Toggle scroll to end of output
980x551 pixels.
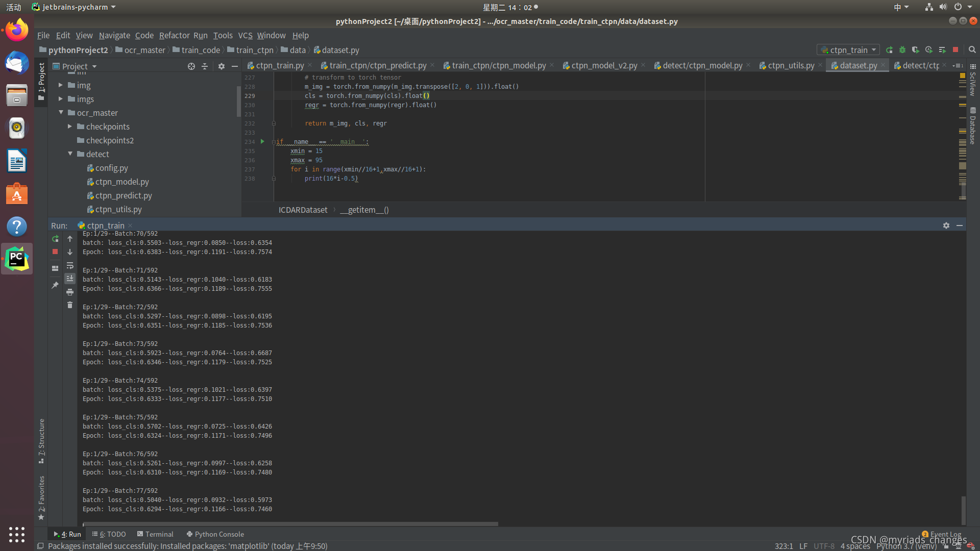click(70, 279)
